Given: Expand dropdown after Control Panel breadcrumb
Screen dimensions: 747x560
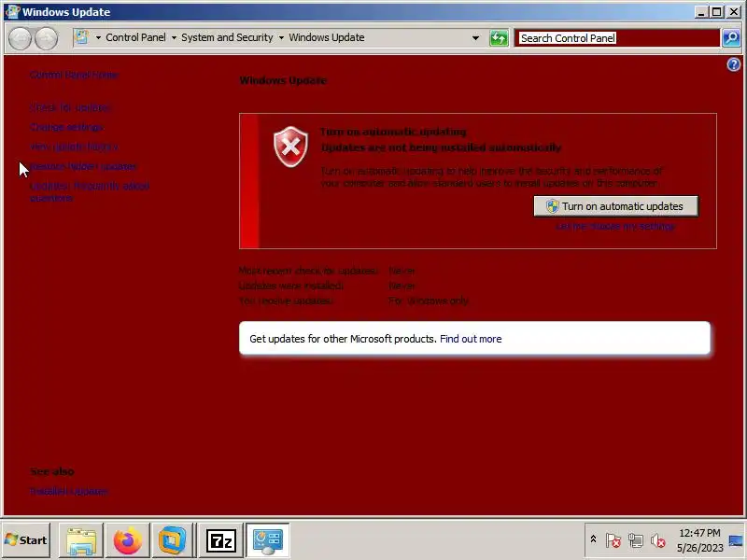Looking at the screenshot, I should click(x=174, y=37).
